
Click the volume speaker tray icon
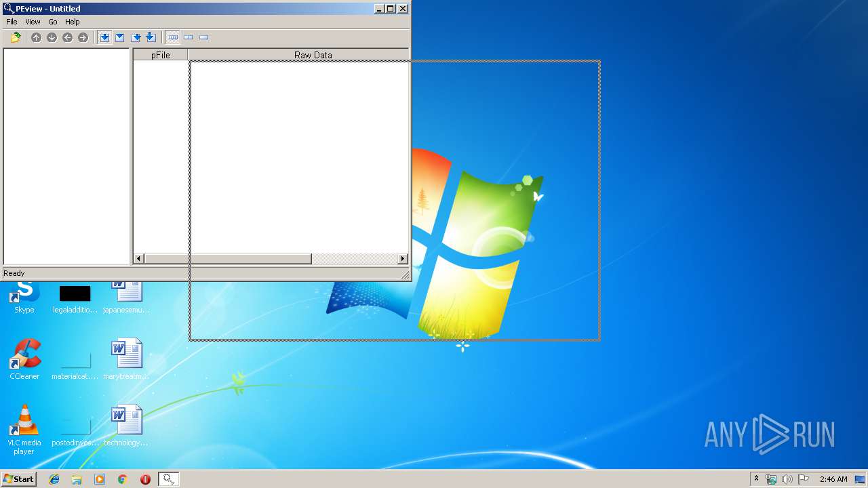[x=787, y=479]
